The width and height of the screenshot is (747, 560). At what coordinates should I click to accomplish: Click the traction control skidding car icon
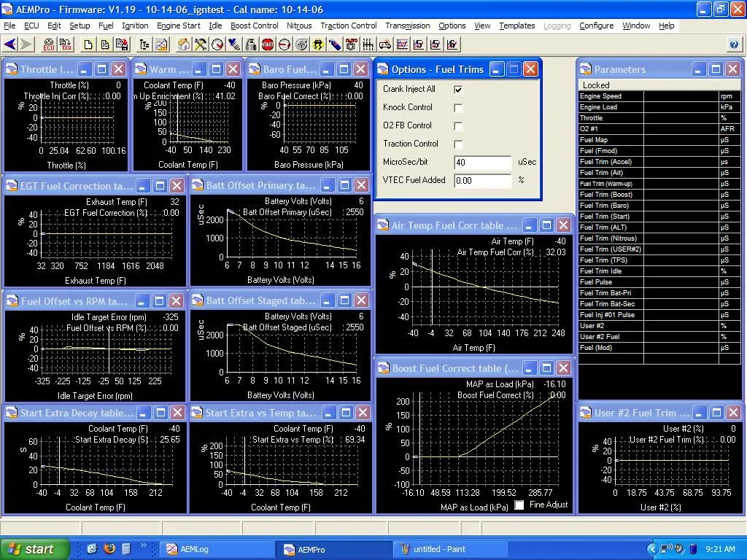tap(318, 44)
